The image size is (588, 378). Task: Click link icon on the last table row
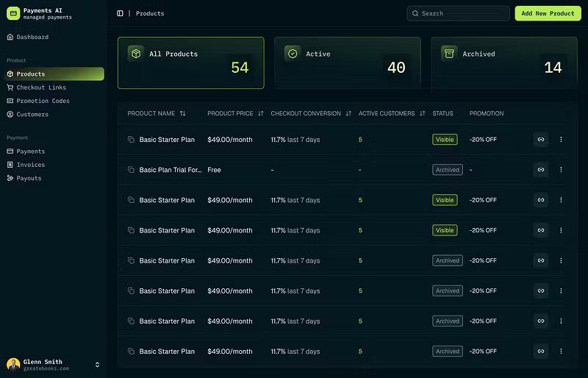coord(541,352)
